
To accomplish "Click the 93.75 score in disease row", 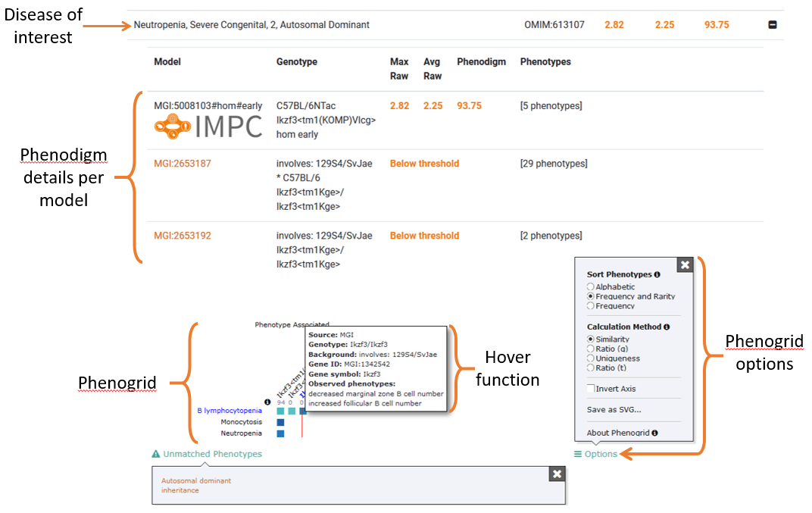I will pyautogui.click(x=717, y=25).
